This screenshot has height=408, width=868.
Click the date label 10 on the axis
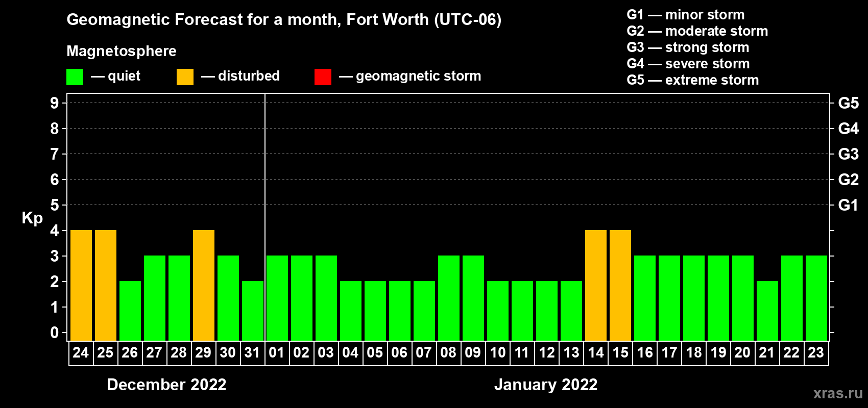[497, 353]
